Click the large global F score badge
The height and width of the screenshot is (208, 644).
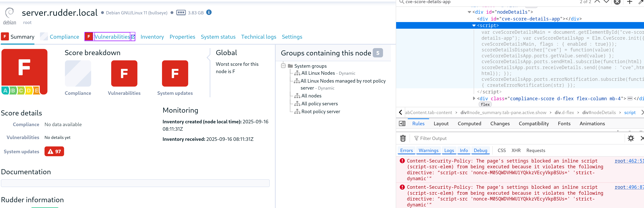pos(24,72)
